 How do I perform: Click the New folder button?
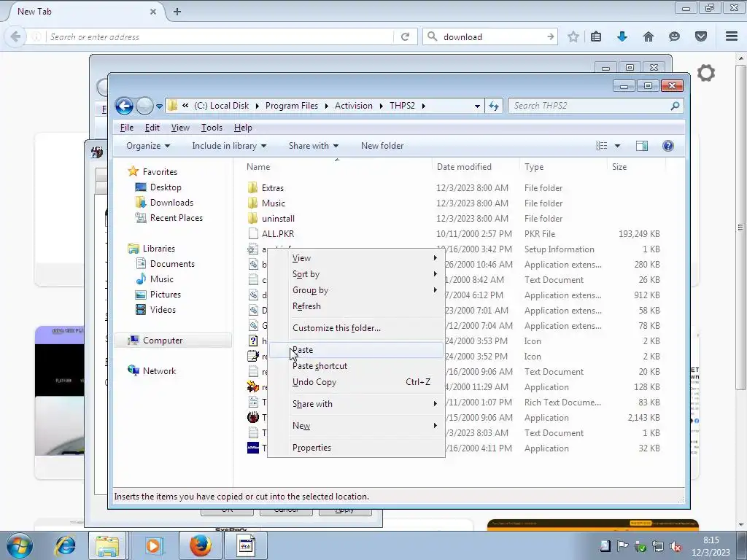click(382, 146)
